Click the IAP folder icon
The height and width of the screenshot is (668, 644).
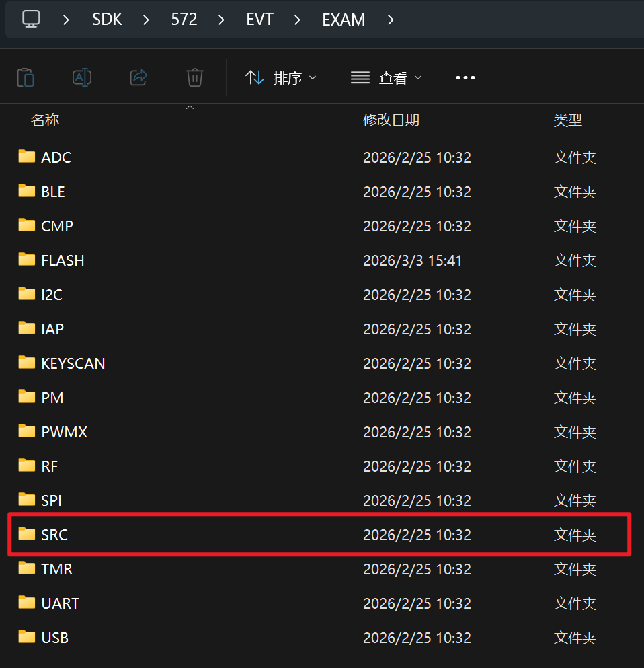click(x=27, y=328)
